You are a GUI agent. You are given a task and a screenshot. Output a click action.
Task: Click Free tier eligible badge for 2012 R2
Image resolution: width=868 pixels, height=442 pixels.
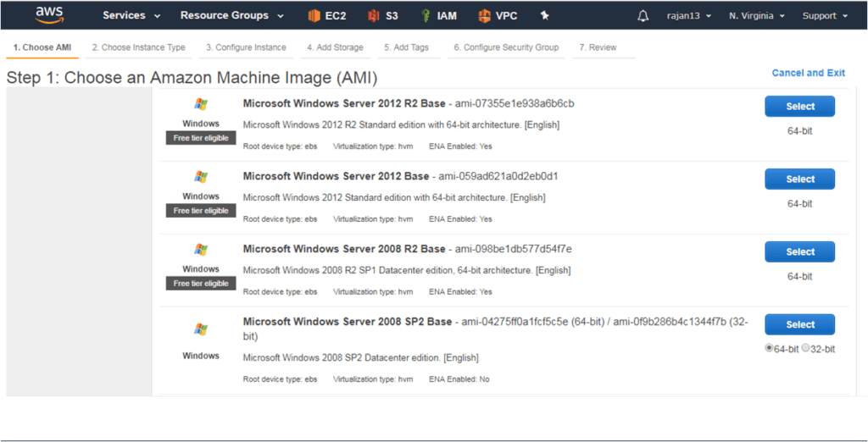[201, 138]
